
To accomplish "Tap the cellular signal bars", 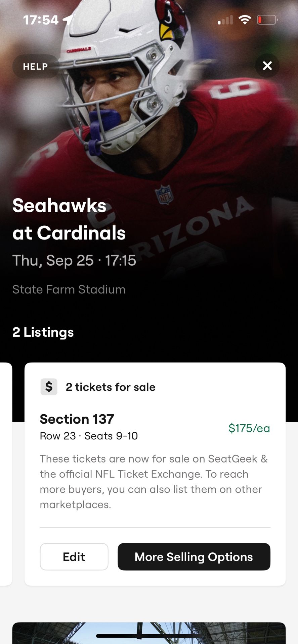I will tap(225, 20).
